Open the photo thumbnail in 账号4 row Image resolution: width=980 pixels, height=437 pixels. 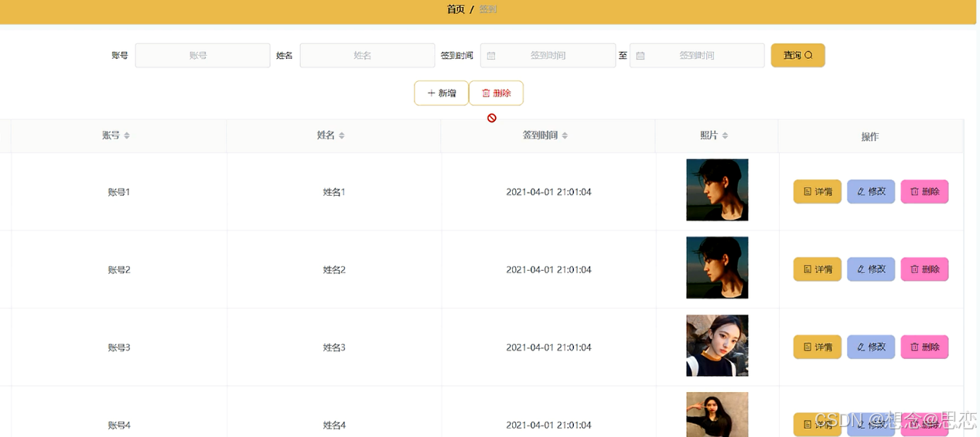click(x=717, y=415)
